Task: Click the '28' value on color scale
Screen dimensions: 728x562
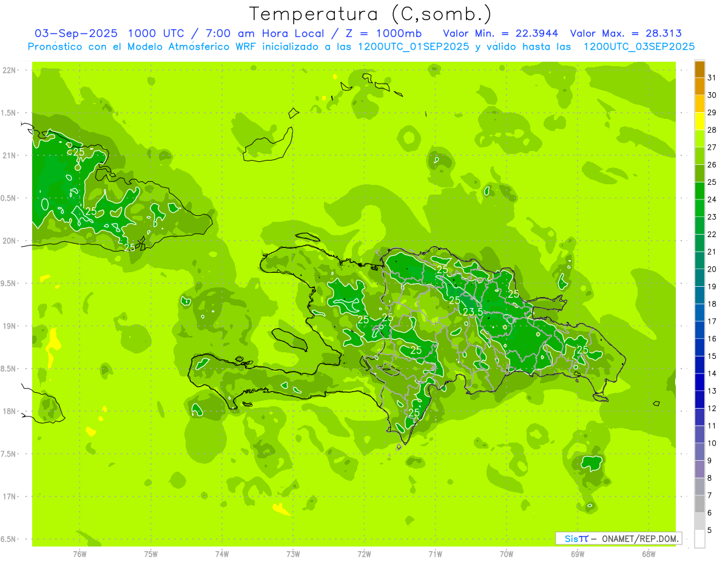Action: pyautogui.click(x=712, y=130)
